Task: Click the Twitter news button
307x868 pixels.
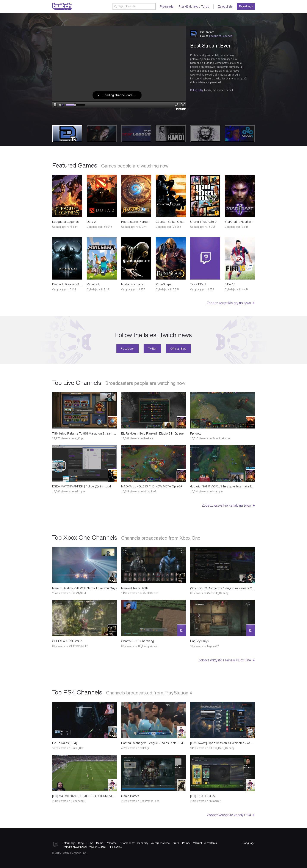Action: [x=152, y=349]
